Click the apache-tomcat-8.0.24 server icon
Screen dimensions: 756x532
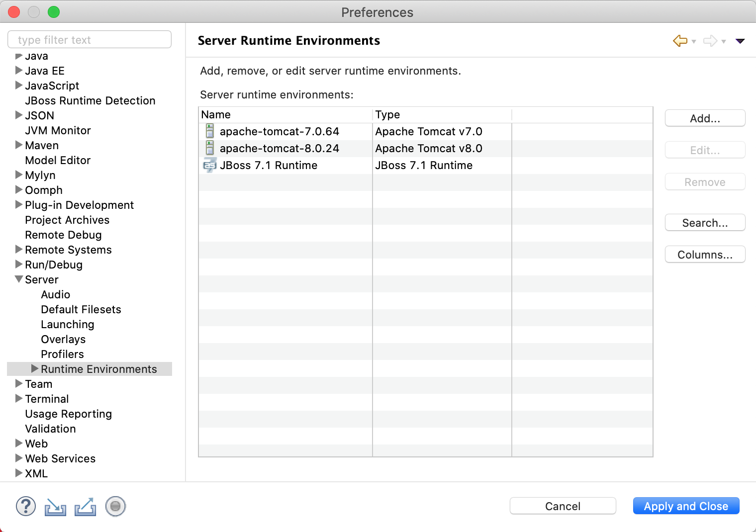pyautogui.click(x=210, y=148)
